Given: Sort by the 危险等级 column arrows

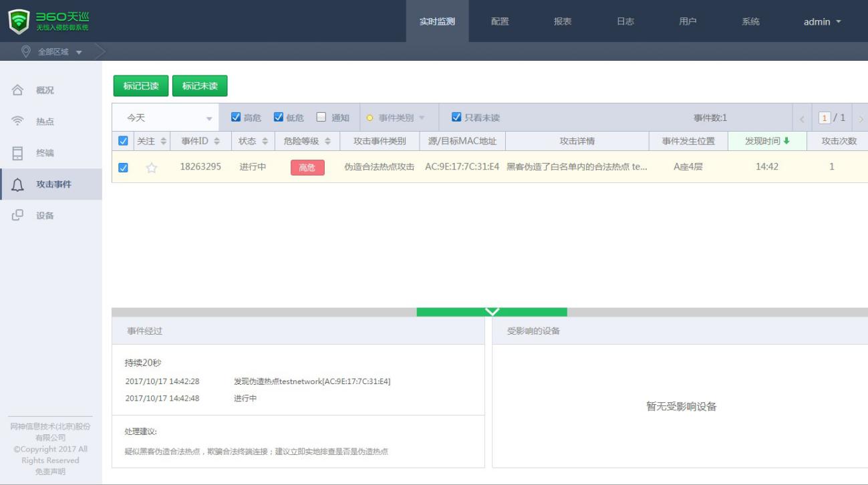Looking at the screenshot, I should point(328,141).
